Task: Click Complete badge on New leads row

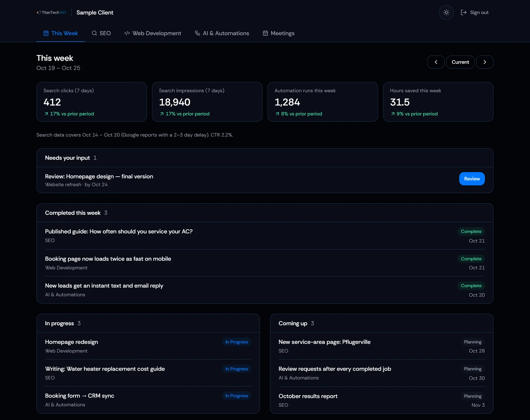Action: (471, 286)
